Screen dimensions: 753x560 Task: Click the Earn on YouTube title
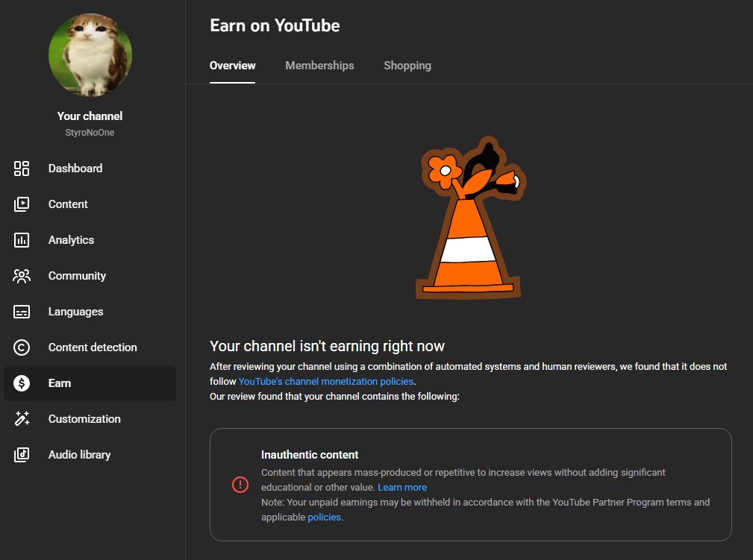tap(275, 25)
